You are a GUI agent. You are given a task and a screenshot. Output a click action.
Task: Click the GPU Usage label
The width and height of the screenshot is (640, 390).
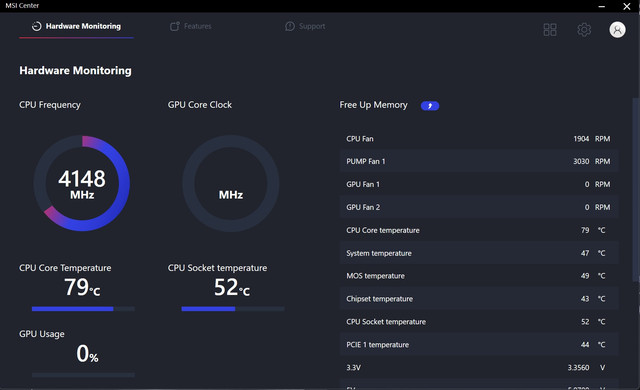tap(42, 334)
